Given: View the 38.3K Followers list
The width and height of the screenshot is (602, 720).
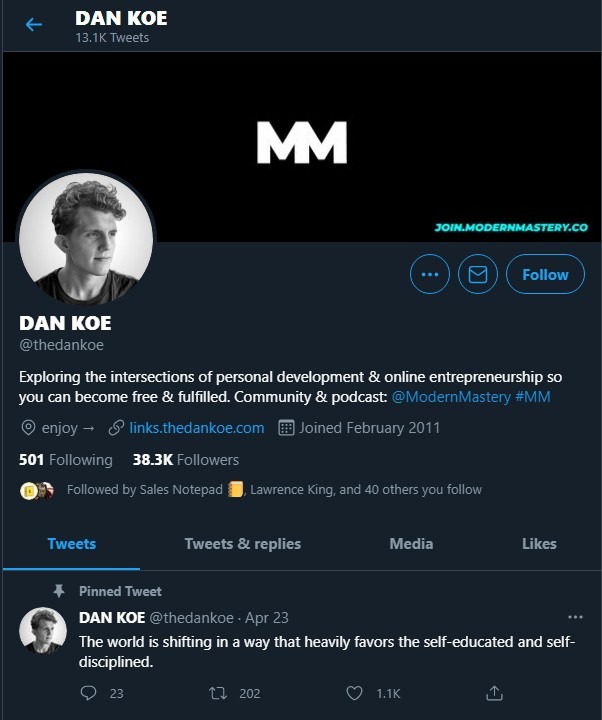Looking at the screenshot, I should tap(186, 460).
